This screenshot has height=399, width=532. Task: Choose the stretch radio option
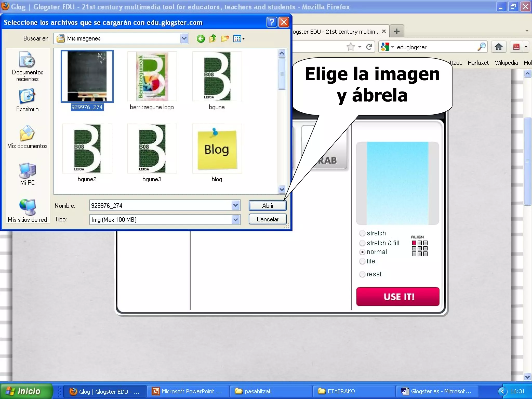point(362,233)
